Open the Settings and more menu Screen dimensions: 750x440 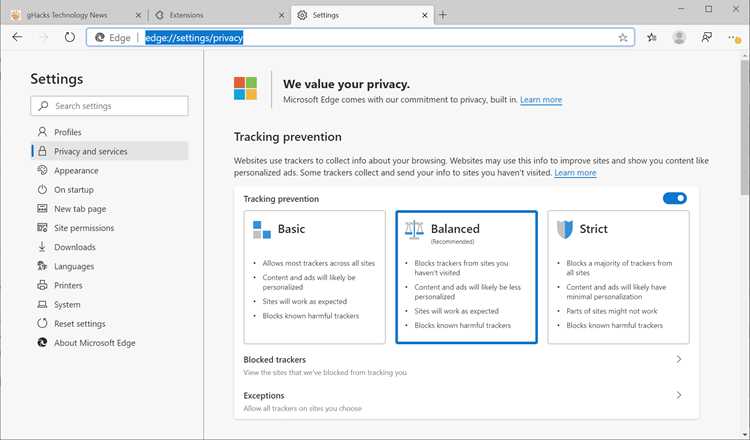pos(734,38)
